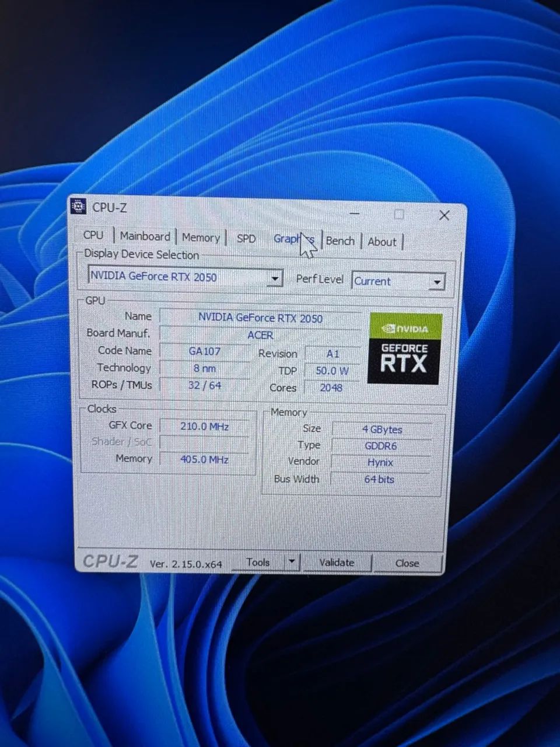Click the CPU-Z title bar text
Viewport: 560px width, 747px height.
(109, 207)
